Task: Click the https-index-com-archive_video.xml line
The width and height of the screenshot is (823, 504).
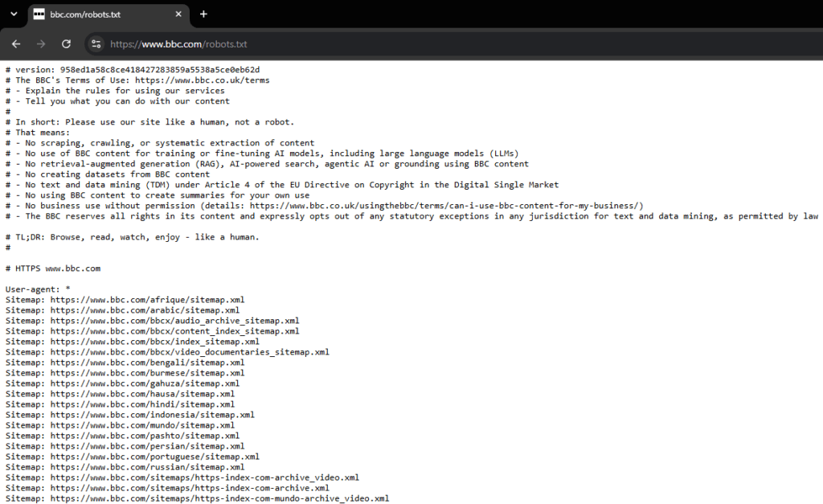Action: pyautogui.click(x=182, y=477)
